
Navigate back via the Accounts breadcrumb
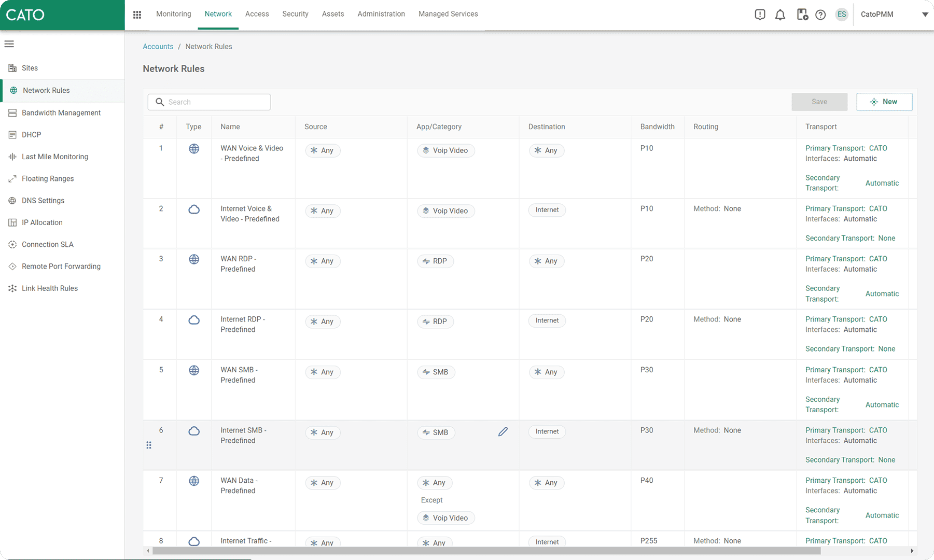coord(158,46)
